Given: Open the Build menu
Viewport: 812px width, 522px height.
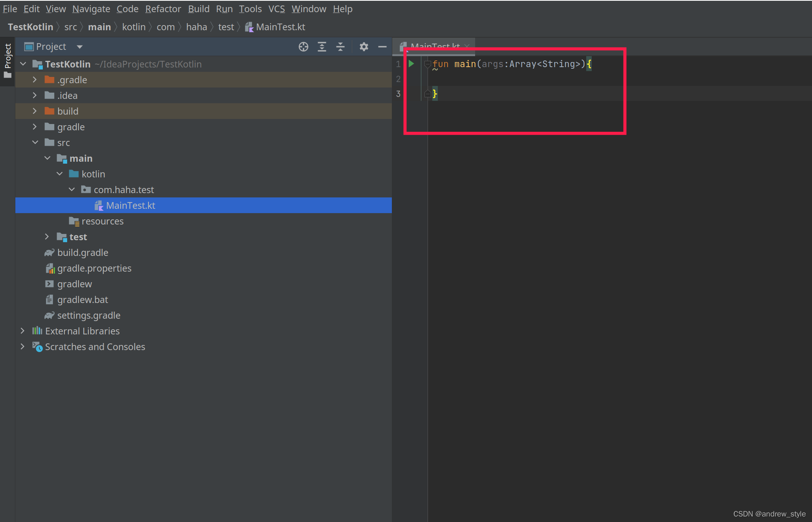Looking at the screenshot, I should (x=198, y=9).
